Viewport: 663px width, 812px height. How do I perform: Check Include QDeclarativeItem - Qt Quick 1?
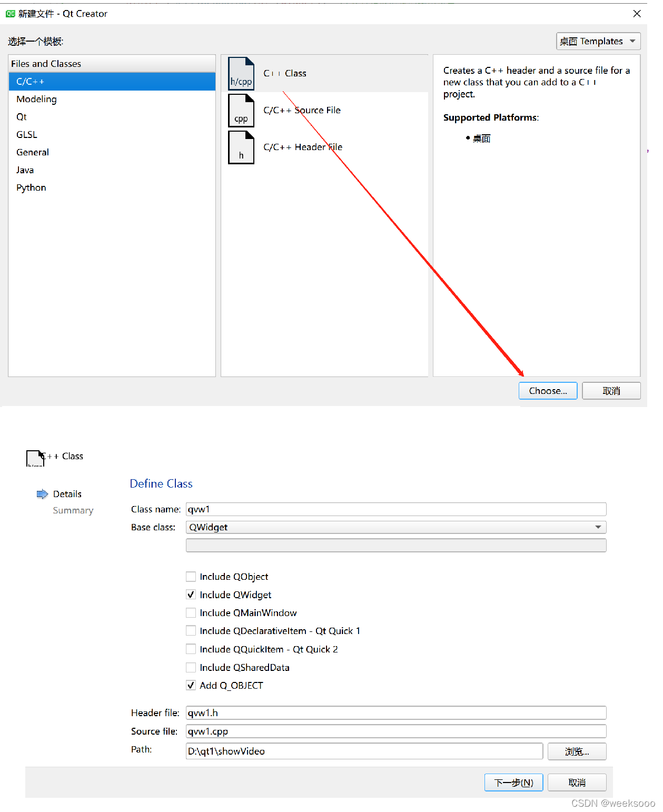pos(191,631)
